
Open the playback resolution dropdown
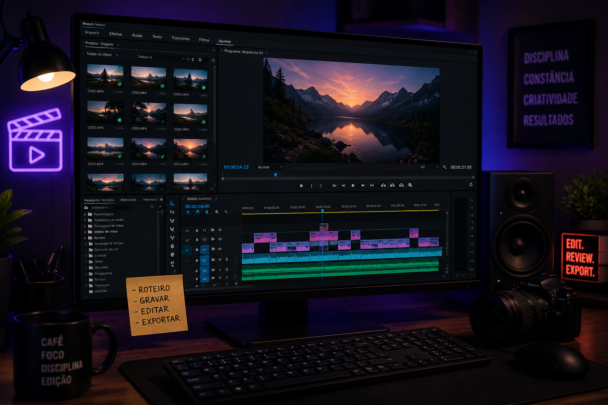click(x=429, y=167)
